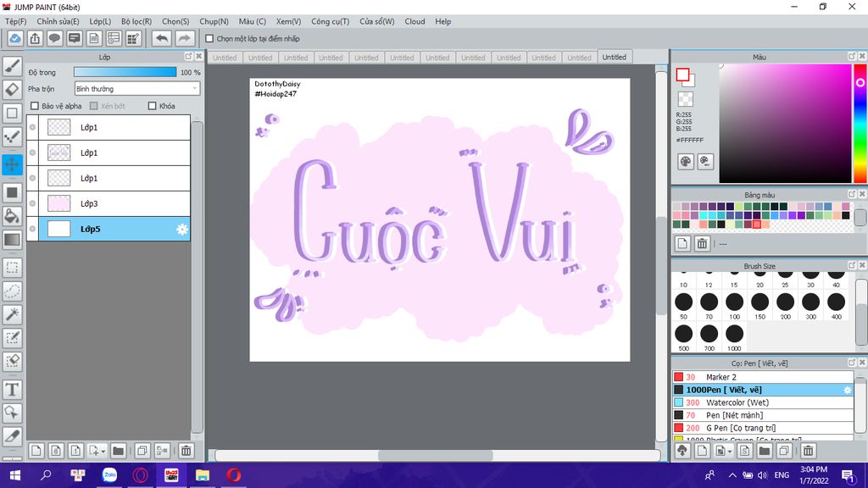The width and height of the screenshot is (868, 488).
Task: Delete palette color with Bảng màu trash icon
Action: 702,243
